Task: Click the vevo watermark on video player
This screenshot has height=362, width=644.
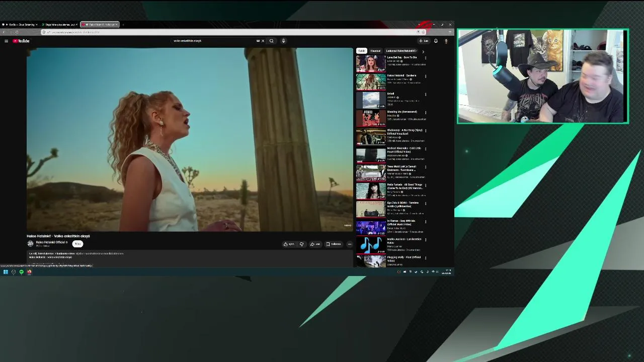Action: [347, 225]
